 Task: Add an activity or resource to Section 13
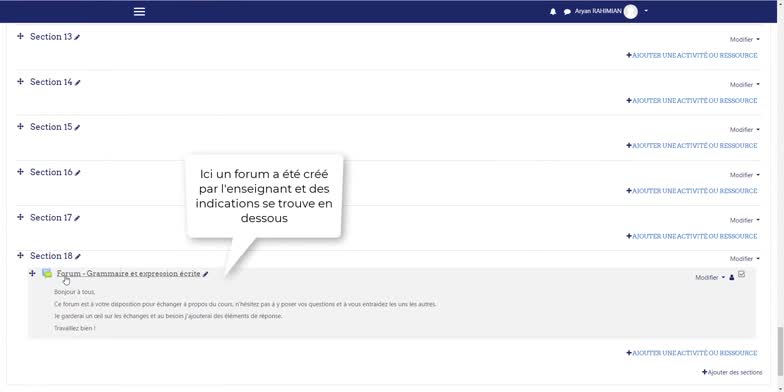pos(692,56)
